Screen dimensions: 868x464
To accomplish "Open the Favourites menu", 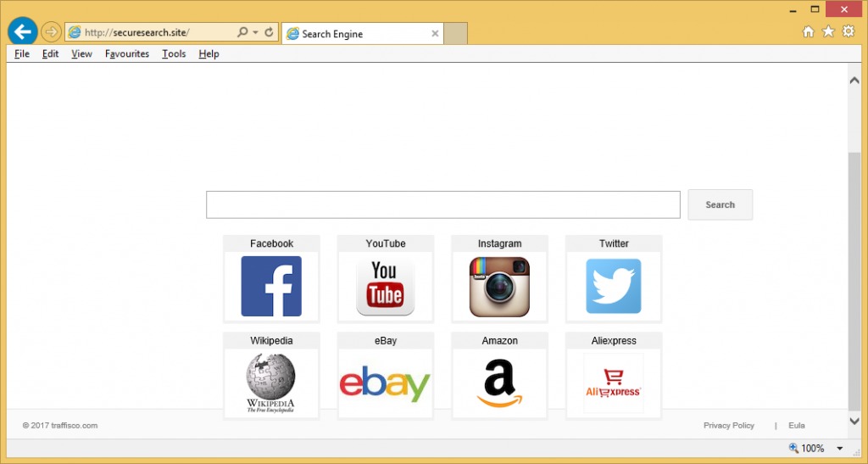I will coord(127,53).
